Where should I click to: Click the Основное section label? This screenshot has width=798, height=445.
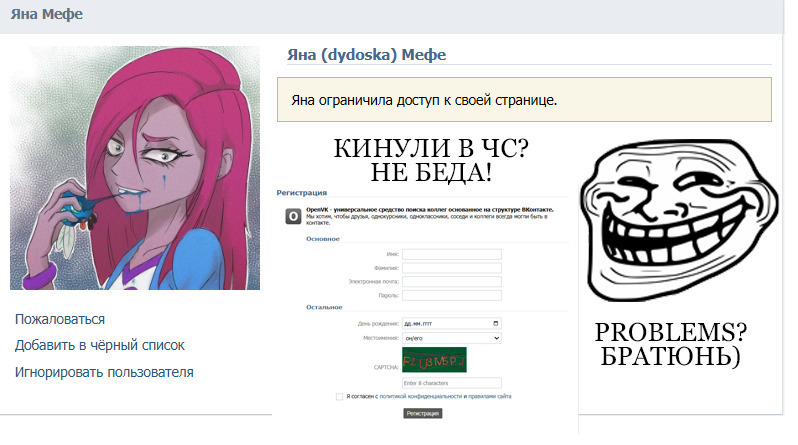click(323, 238)
